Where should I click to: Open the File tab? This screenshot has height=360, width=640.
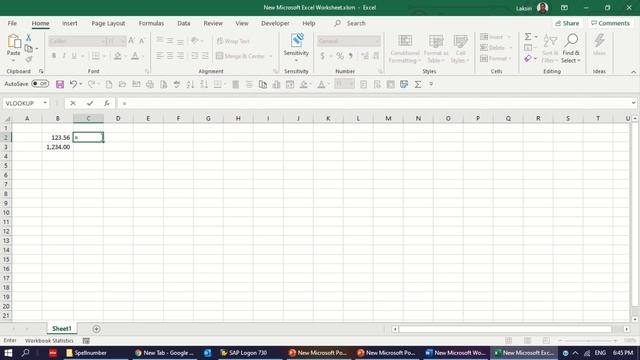point(12,23)
